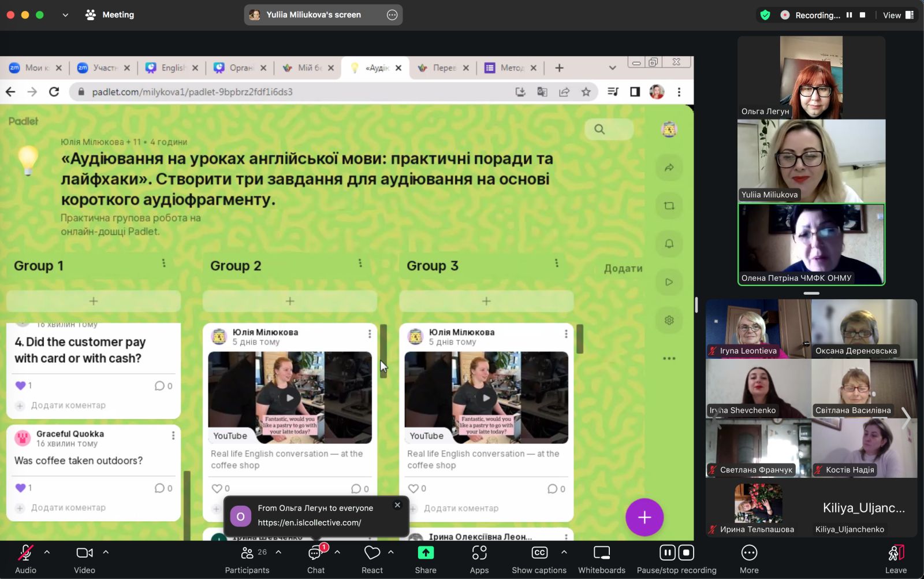Click the padlet URL address bar
This screenshot has width=924, height=579.
[x=289, y=92]
